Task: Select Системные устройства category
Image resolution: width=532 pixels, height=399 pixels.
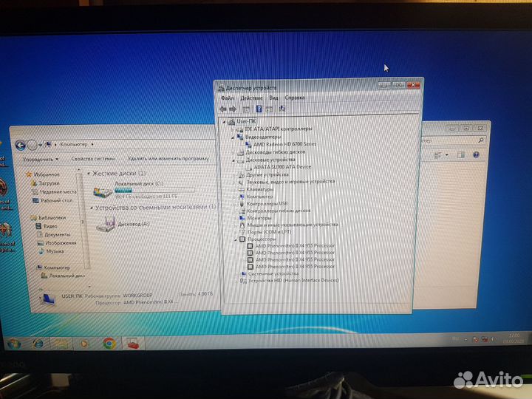Action: click(x=273, y=273)
